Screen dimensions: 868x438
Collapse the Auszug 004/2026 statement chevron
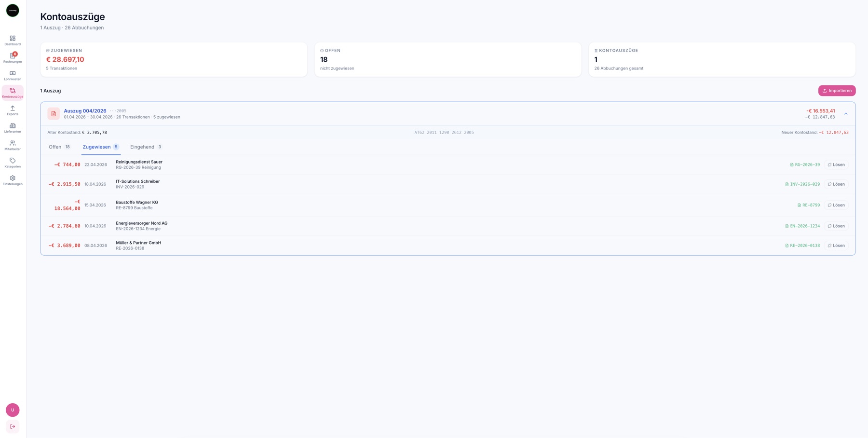tap(846, 114)
